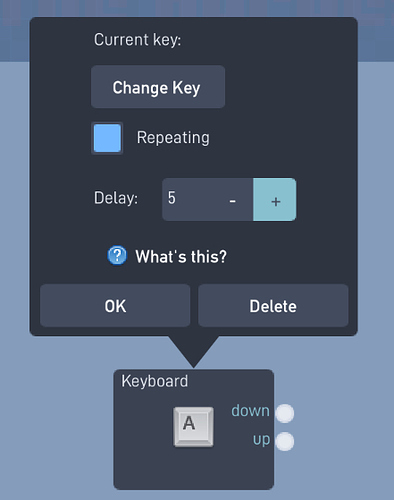Follow the "What's this?" help text

[x=181, y=257]
